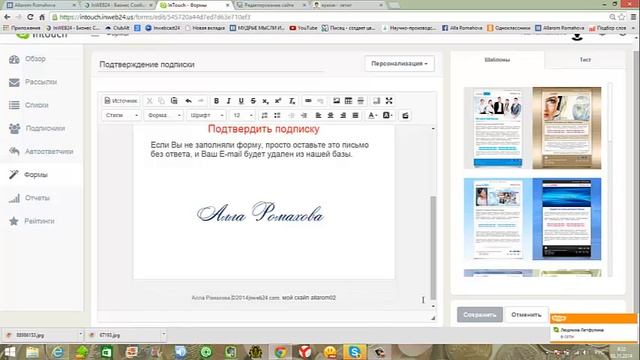Viewport: 640px width, 360px height.
Task: Click the Windows Start button
Action: click(x=9, y=351)
